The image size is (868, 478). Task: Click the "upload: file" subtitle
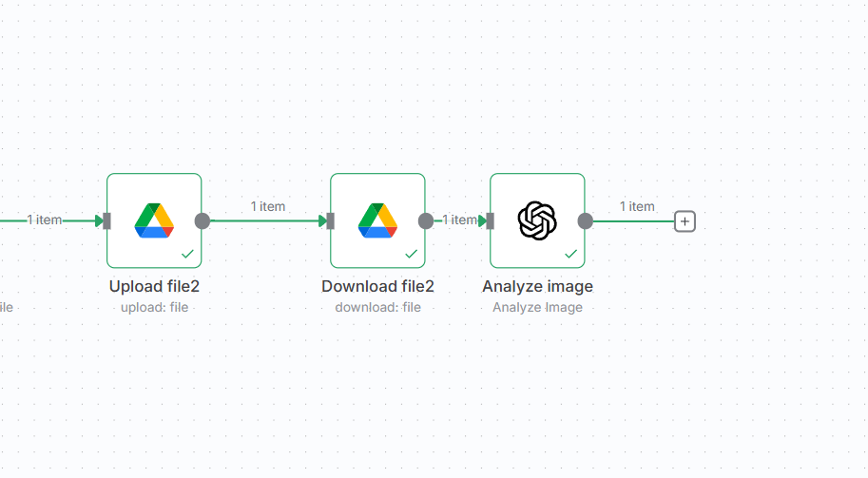pos(154,307)
